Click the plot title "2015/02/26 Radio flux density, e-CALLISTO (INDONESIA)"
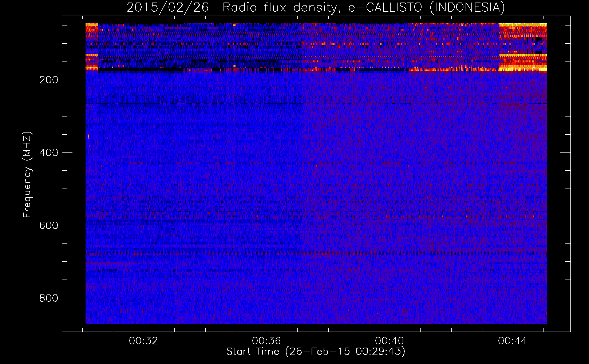589x364 pixels. tap(316, 7)
